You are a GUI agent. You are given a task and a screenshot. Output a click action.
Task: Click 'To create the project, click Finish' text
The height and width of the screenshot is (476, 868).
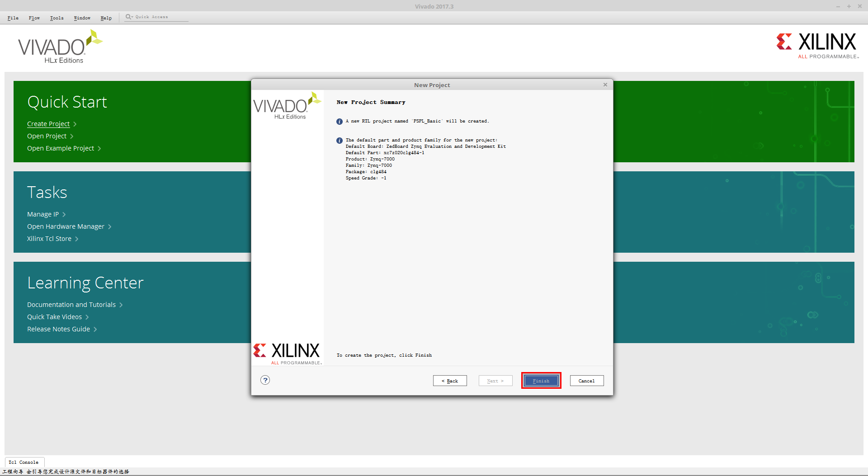tap(384, 355)
